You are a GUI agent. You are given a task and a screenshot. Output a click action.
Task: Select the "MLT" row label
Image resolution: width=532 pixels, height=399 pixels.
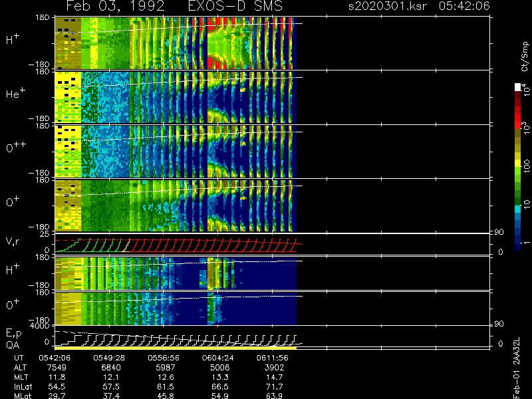(x=21, y=377)
